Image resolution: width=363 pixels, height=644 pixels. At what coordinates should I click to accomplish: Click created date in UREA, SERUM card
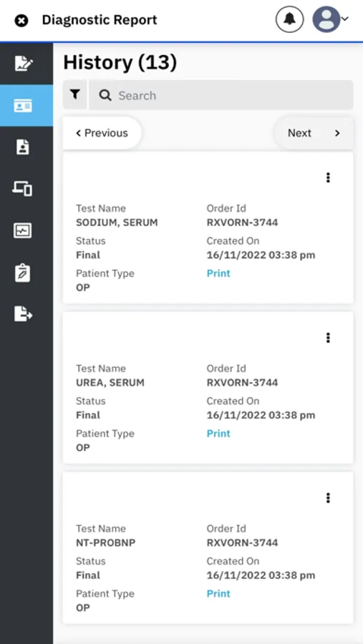point(261,415)
